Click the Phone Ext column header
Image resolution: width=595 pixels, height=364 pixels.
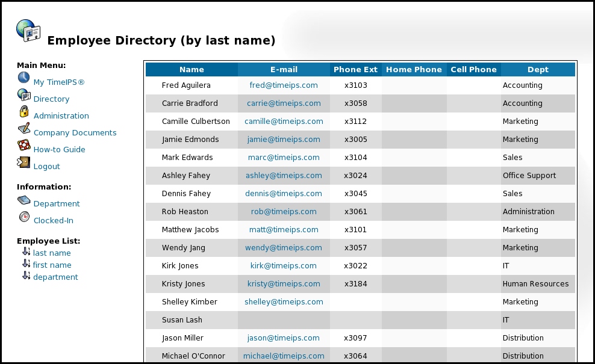pos(355,69)
